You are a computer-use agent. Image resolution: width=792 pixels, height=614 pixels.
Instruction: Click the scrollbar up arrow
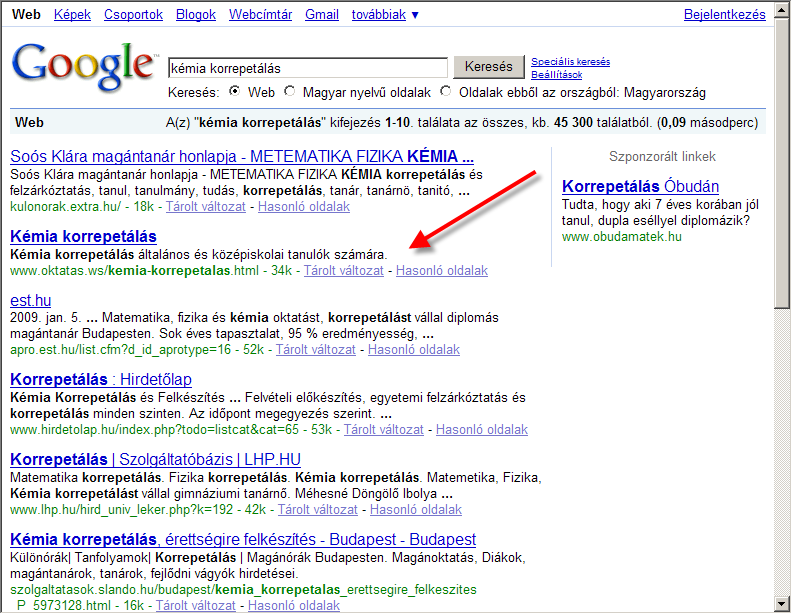782,12
